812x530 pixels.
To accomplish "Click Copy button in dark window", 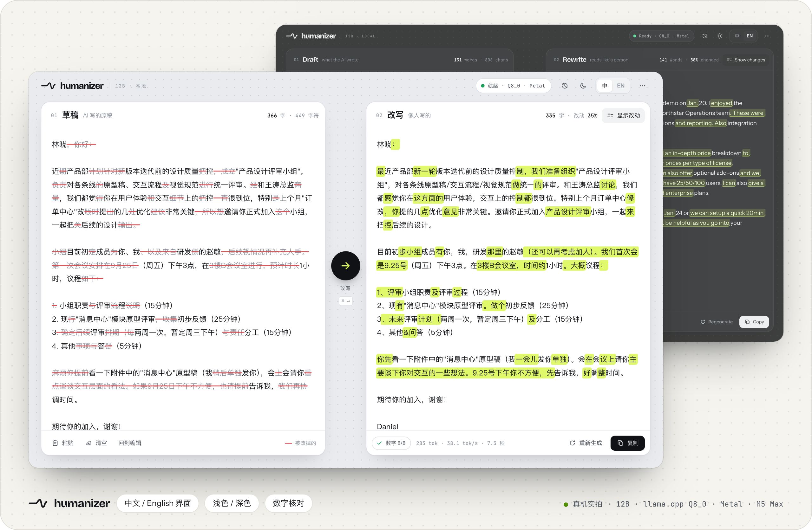I will tap(754, 322).
